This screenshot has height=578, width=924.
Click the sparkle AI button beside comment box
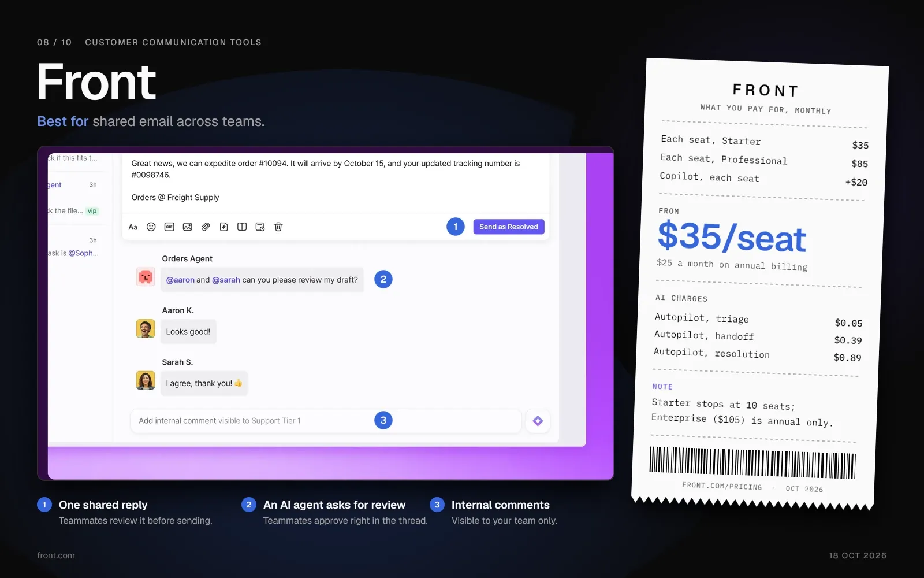pos(538,421)
